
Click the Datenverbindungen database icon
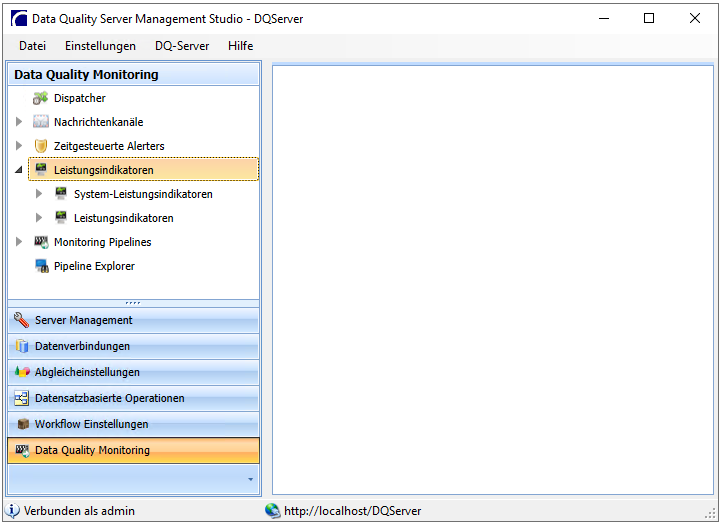22,346
